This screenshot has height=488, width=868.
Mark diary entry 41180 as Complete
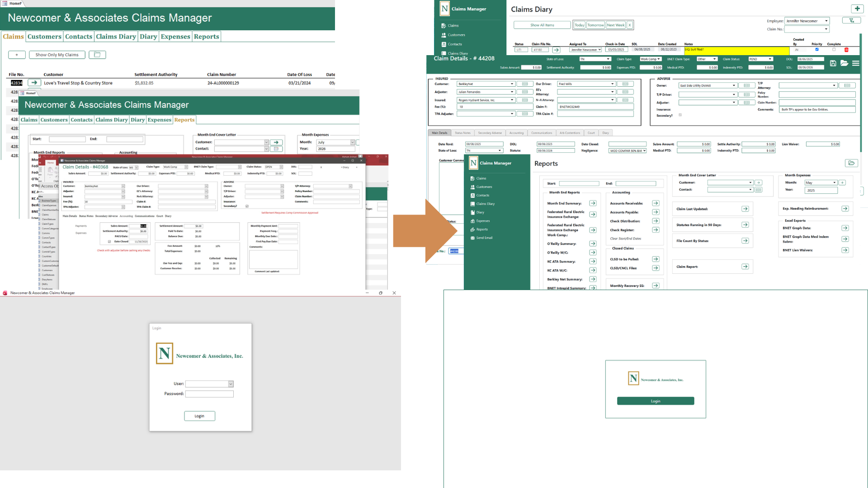(x=834, y=50)
